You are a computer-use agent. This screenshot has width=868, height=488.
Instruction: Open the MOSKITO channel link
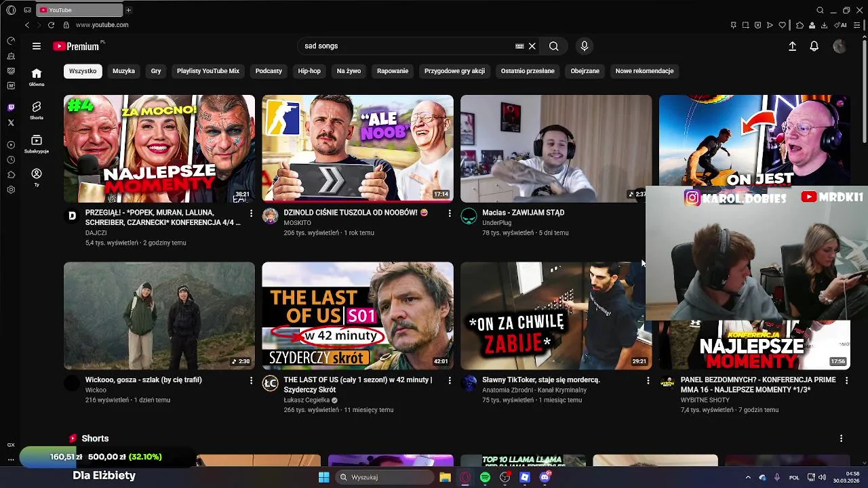tap(297, 223)
